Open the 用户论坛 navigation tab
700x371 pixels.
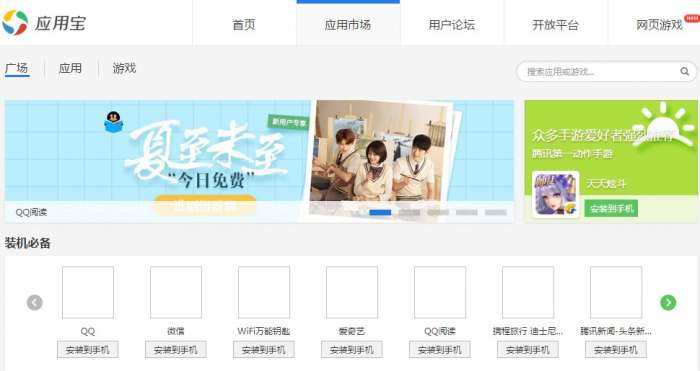click(x=452, y=25)
